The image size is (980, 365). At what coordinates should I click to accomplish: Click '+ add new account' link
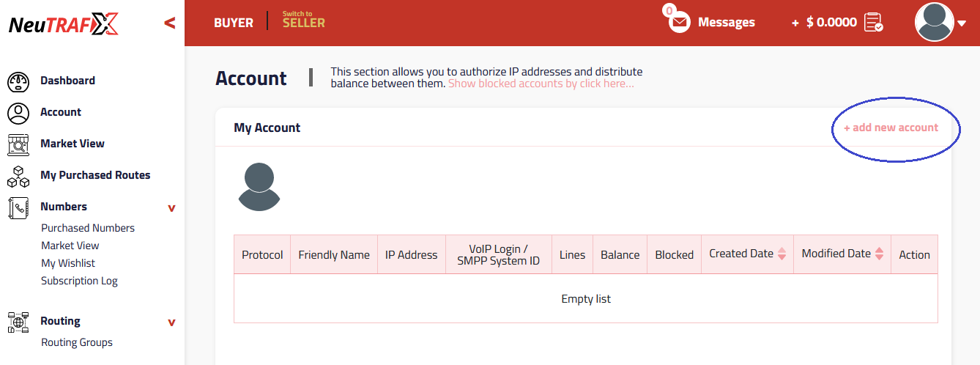(891, 128)
